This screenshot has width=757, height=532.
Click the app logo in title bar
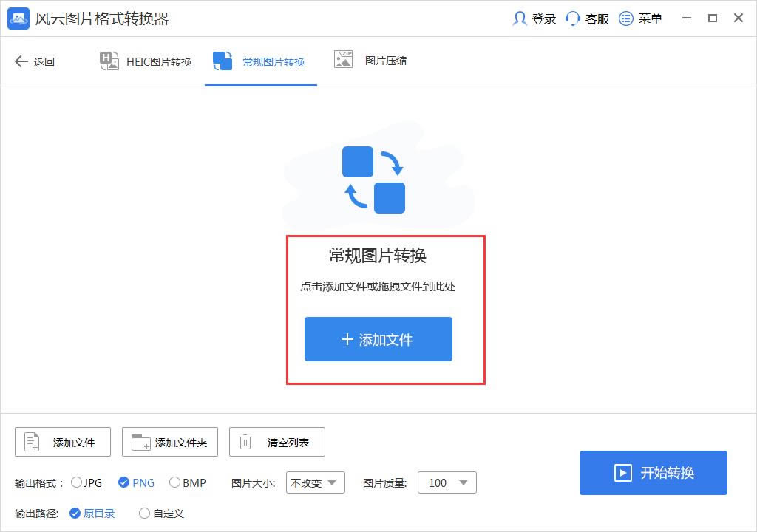coord(18,18)
